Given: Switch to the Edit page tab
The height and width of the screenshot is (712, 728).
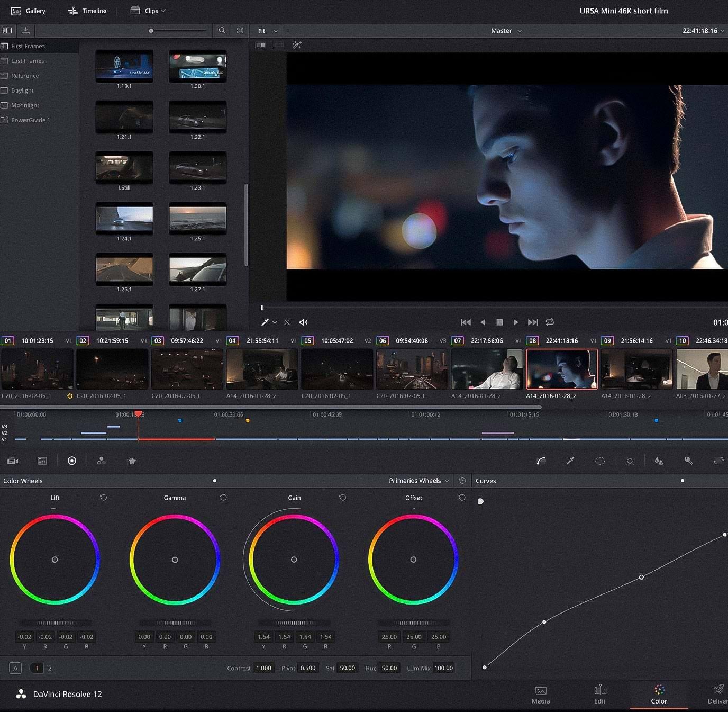Looking at the screenshot, I should pos(599,694).
